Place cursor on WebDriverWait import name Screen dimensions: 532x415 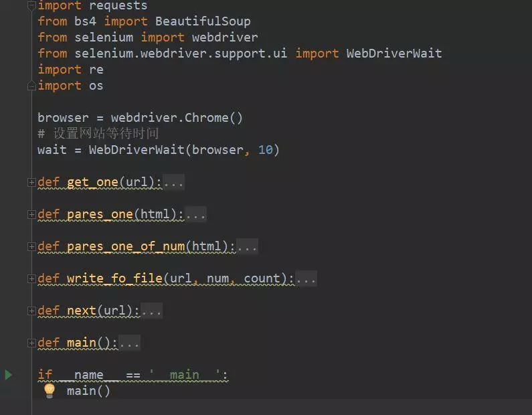pyautogui.click(x=394, y=54)
